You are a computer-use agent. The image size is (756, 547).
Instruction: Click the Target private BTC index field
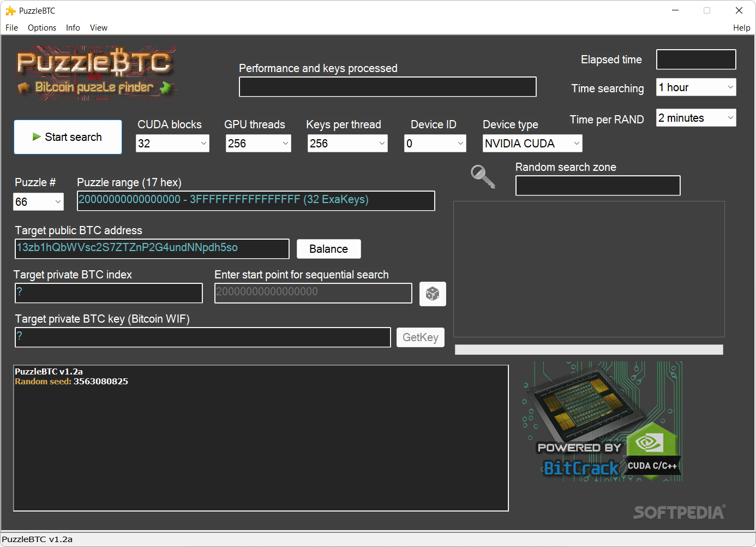coord(109,293)
